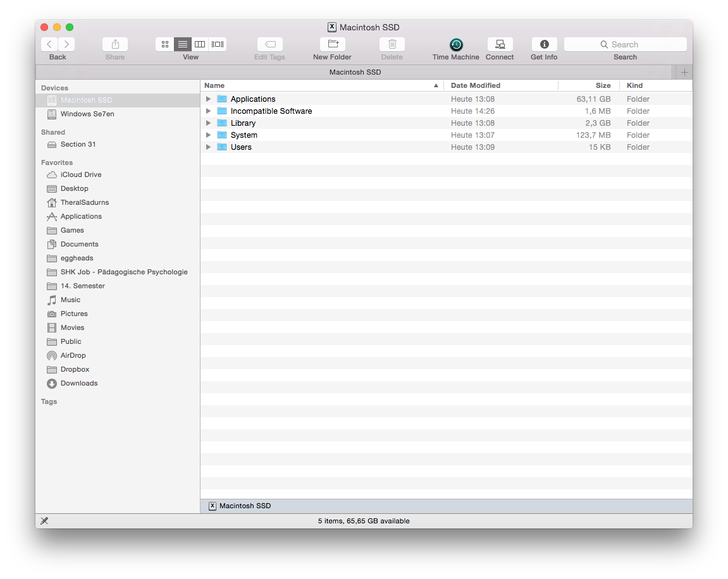Screen dimensions: 728x579
Task: Click the window title proxy icon
Action: (332, 27)
